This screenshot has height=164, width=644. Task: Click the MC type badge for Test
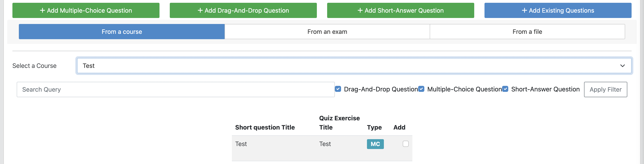(x=375, y=144)
